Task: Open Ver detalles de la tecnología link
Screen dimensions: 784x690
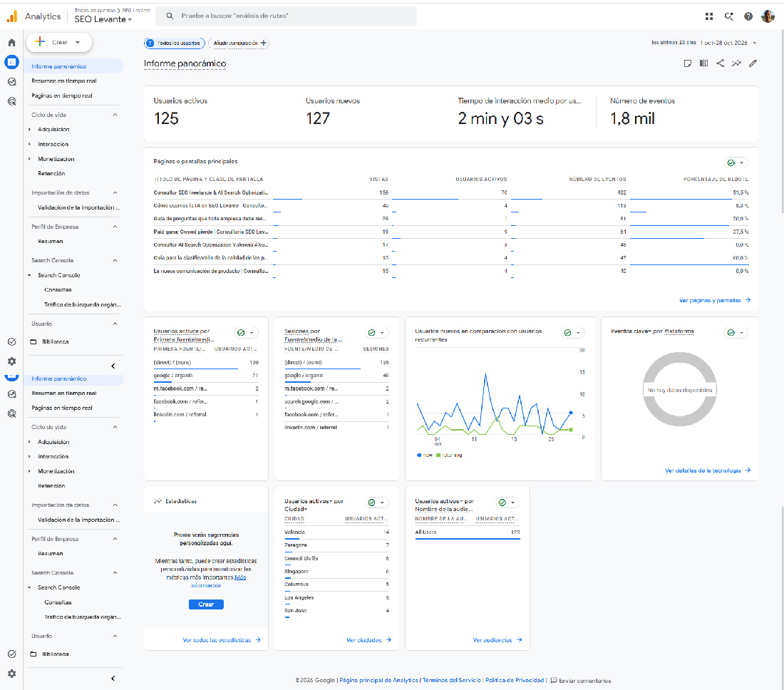Action: pyautogui.click(x=708, y=470)
